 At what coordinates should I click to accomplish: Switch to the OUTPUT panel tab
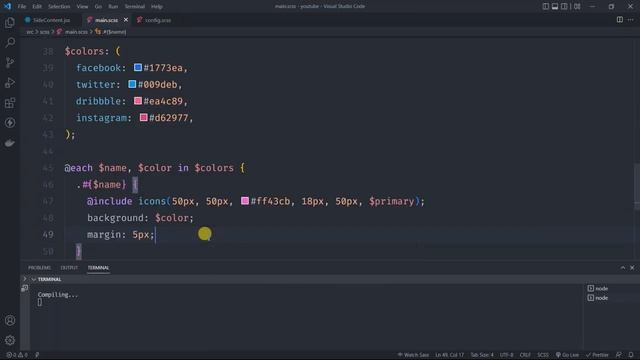point(69,268)
